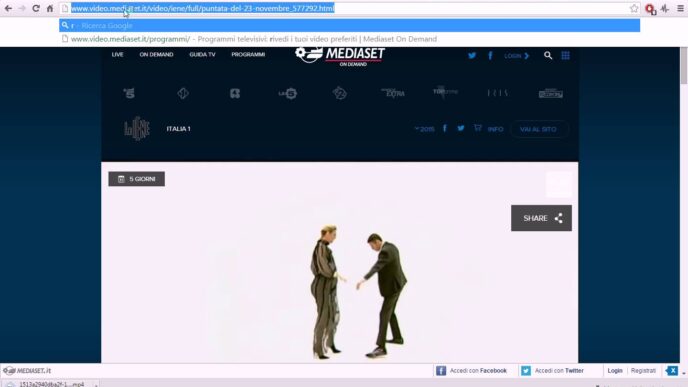
Task: Select the Rete 4 channel logo
Action: point(235,93)
